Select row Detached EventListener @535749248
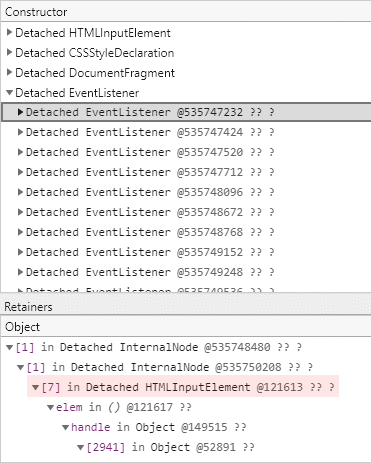 click(x=186, y=272)
